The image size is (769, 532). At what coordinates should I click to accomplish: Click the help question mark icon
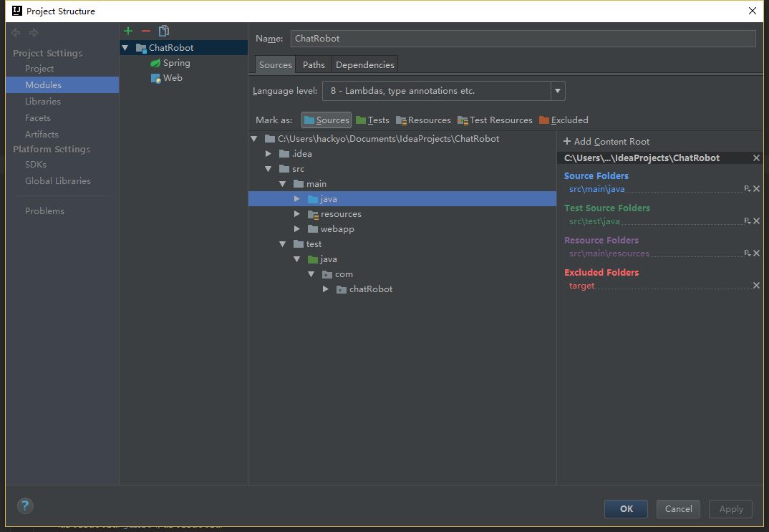click(x=25, y=506)
